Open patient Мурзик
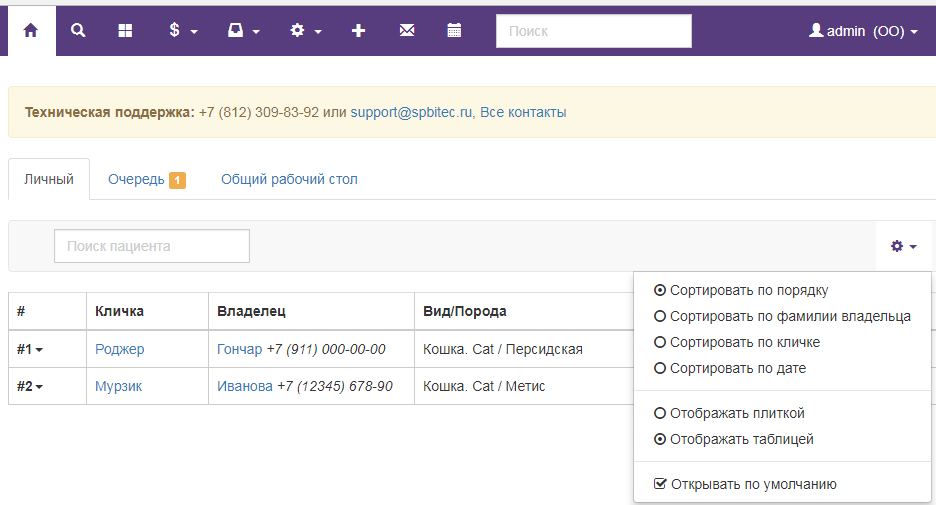The image size is (936, 505). pos(118,386)
